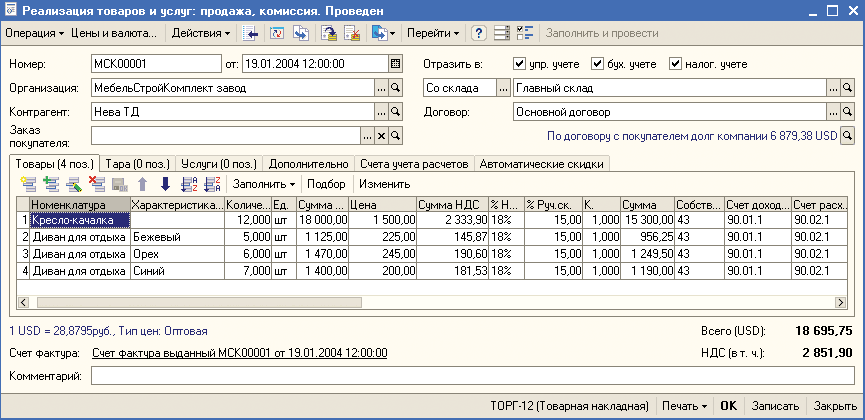Click magnifier icon next to Контрагент field
The image size is (865, 420).
coord(395,112)
